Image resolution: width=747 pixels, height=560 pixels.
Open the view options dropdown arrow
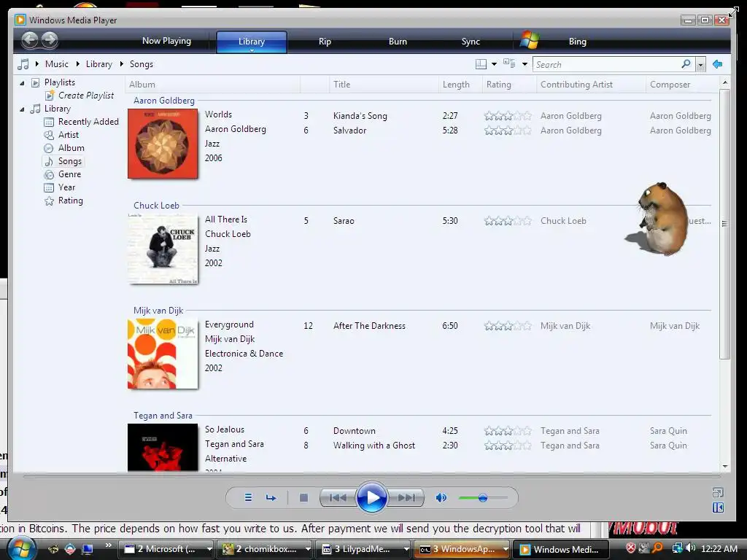525,64
